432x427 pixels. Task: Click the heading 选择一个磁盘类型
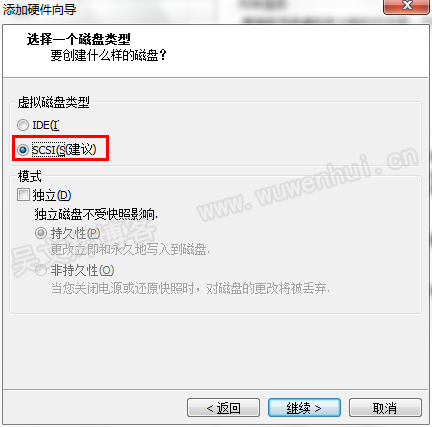[x=79, y=39]
